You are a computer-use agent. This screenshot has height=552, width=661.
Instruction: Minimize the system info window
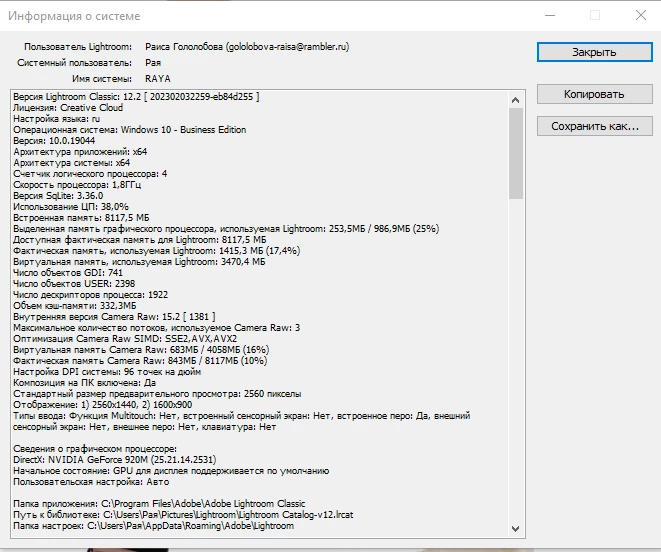click(x=550, y=15)
